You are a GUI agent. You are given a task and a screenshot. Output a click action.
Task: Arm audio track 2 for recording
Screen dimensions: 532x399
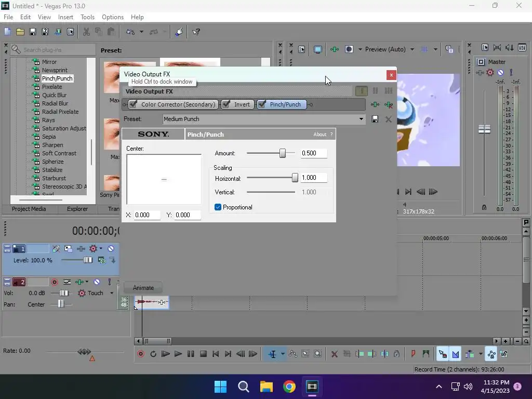click(54, 282)
